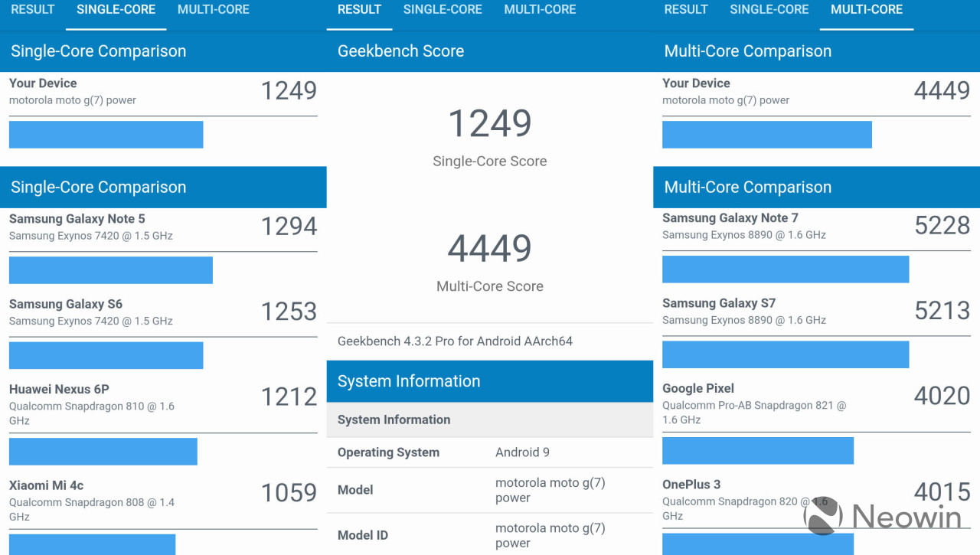Click Samsung Galaxy Note 5 score bar
Viewport: 980px width, 555px height.
coord(111,270)
